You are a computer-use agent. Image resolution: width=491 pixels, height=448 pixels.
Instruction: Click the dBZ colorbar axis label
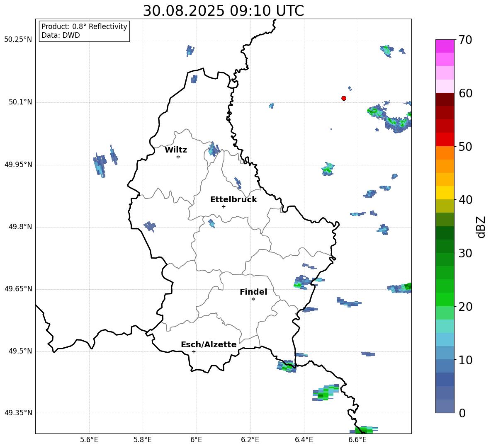click(481, 227)
